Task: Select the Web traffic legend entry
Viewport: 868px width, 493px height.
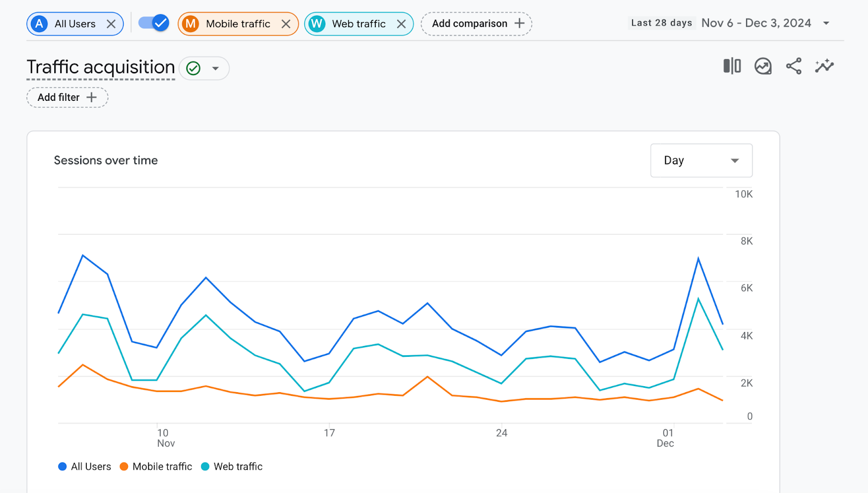Action: coord(232,466)
